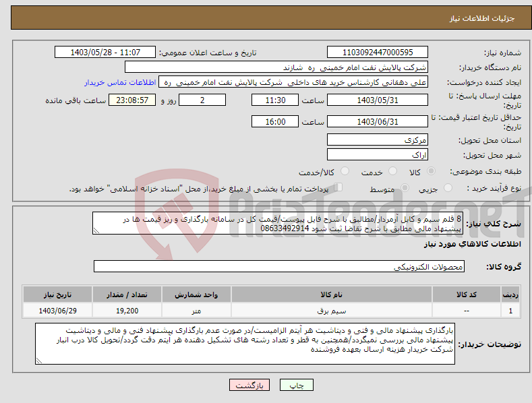Click the تعداد / مقدار column header
The width and height of the screenshot is (532, 403).
point(127,294)
